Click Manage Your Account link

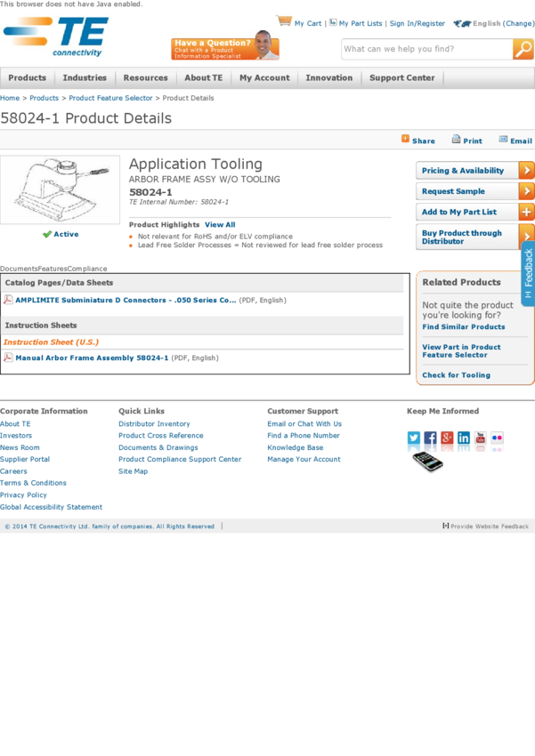(x=304, y=459)
